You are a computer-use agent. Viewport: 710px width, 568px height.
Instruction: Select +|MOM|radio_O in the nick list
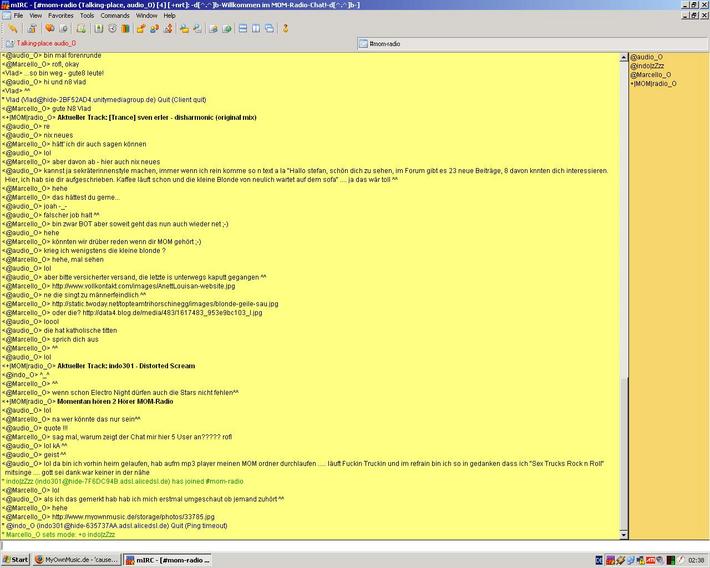coord(653,84)
